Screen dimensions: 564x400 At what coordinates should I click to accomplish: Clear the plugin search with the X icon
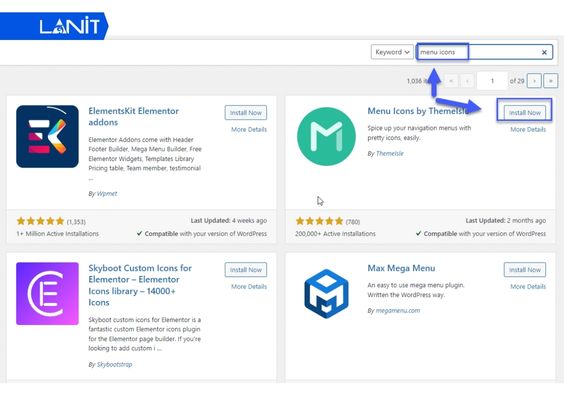click(x=544, y=53)
